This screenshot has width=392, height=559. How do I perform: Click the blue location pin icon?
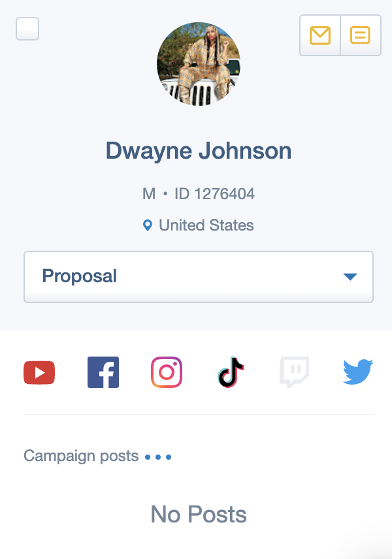(147, 225)
